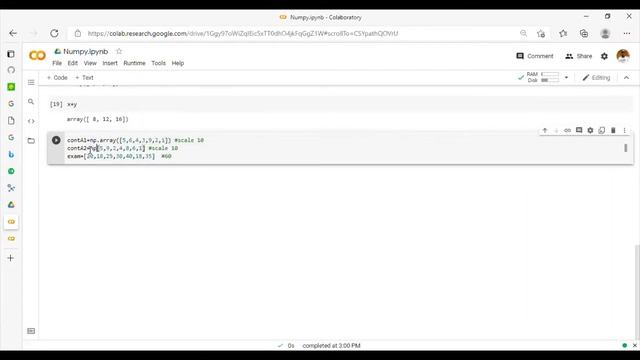Open the Editing mode dropdown
The height and width of the screenshot is (360, 640).
[x=596, y=78]
